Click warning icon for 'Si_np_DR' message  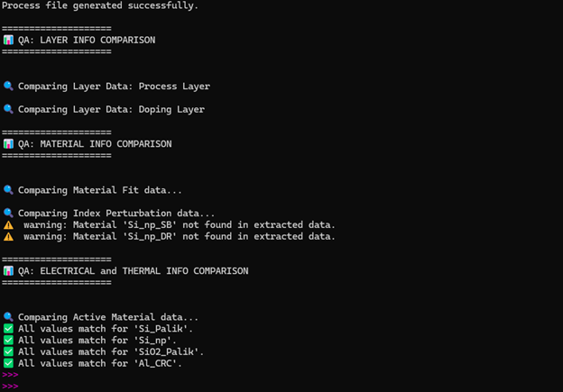(x=8, y=236)
